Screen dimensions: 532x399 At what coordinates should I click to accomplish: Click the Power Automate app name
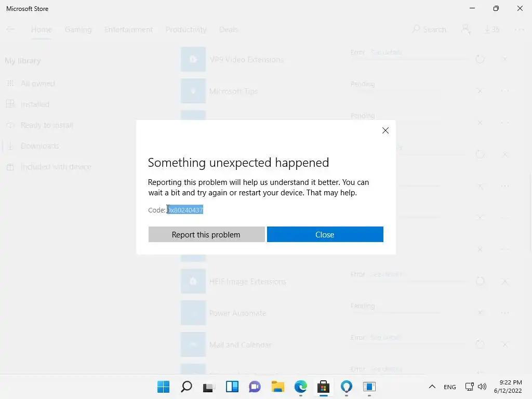(237, 313)
